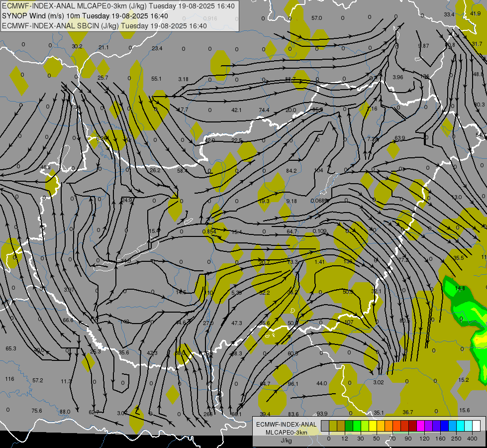The height and width of the screenshot is (448, 487).
Task: Click the map value 74.4
Action: (x=264, y=110)
